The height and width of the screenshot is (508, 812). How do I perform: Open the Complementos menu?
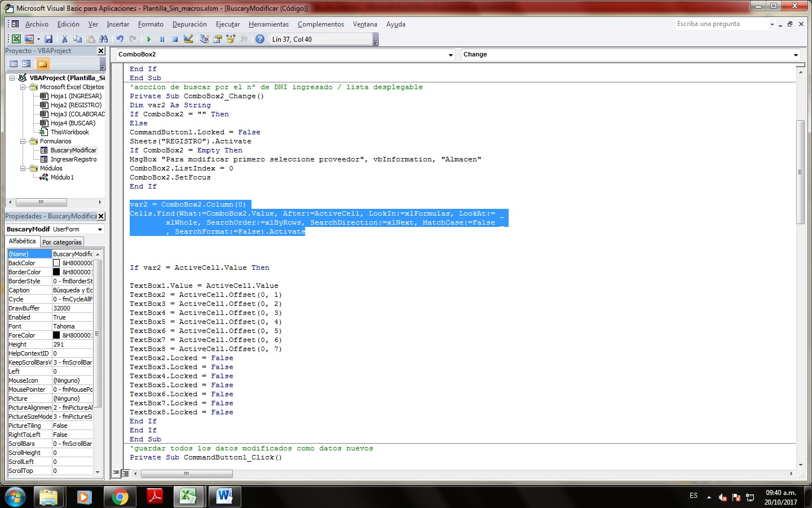321,24
